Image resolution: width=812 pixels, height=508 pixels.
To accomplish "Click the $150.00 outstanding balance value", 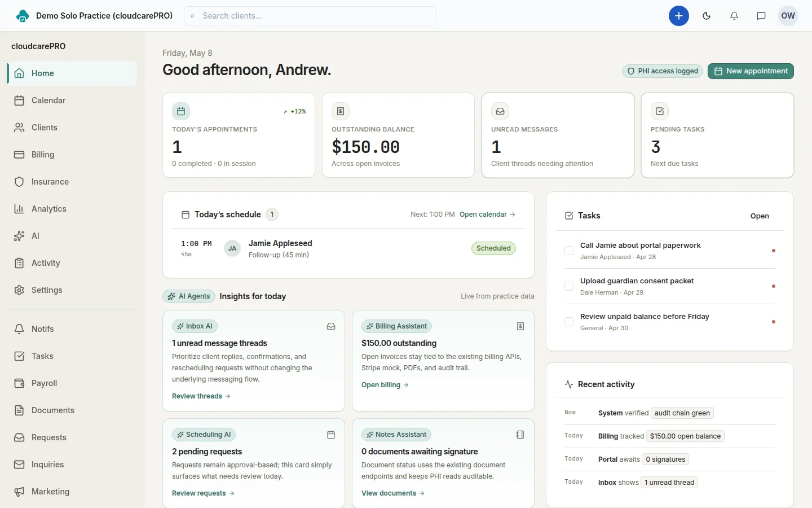I will pos(365,147).
